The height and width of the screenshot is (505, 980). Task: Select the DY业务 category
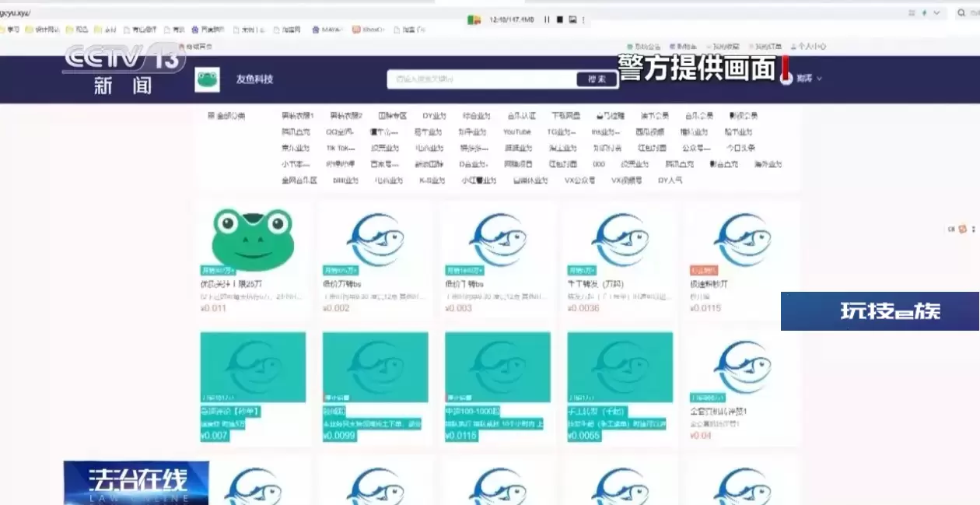click(436, 116)
